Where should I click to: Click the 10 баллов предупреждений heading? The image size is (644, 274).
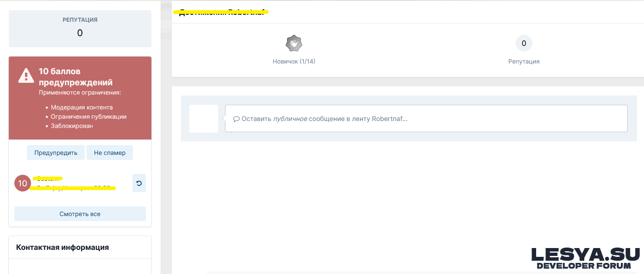75,77
